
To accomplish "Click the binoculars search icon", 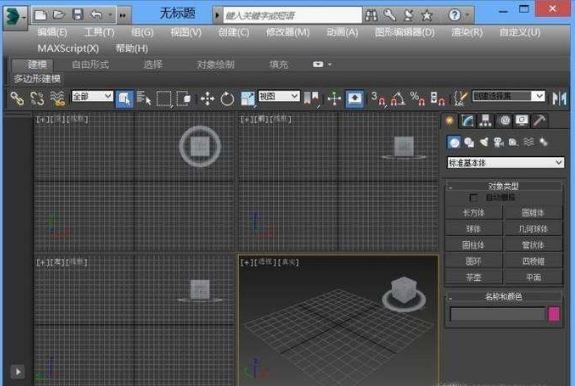I will pyautogui.click(x=371, y=15).
